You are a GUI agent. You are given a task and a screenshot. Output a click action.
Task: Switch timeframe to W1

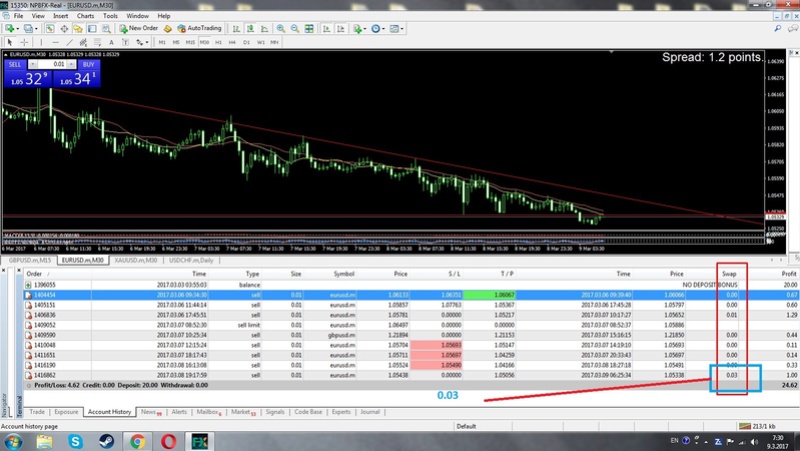pos(261,42)
